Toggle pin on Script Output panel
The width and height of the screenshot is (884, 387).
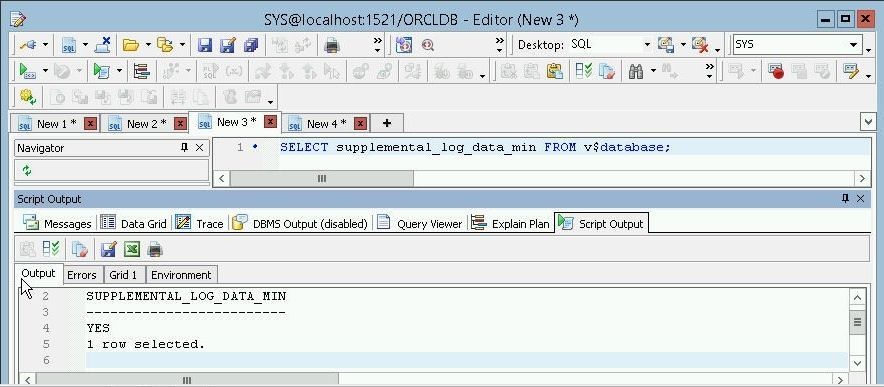pos(845,198)
